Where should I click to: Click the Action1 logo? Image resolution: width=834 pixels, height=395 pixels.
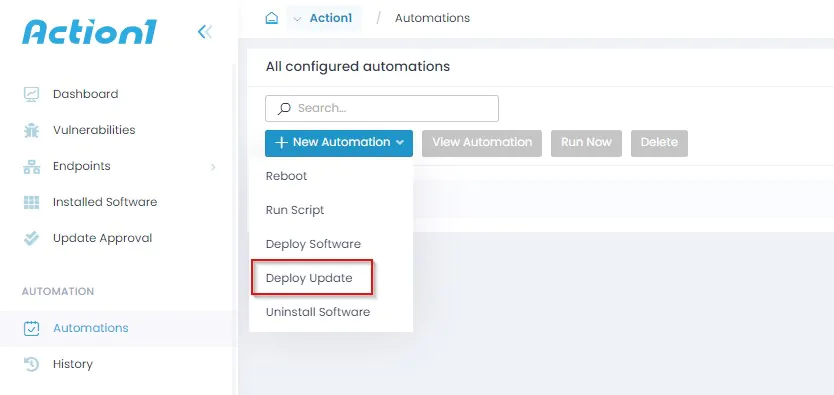click(89, 32)
